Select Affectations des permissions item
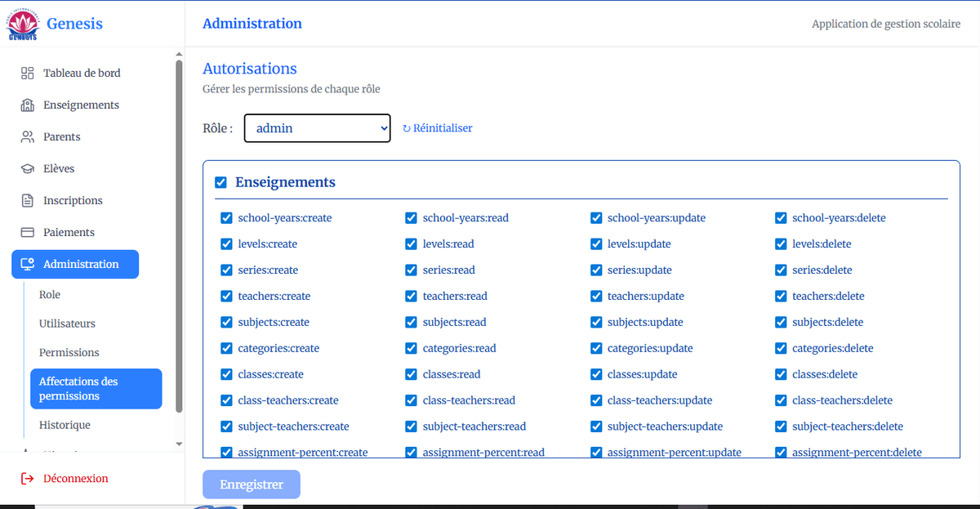 click(x=96, y=389)
